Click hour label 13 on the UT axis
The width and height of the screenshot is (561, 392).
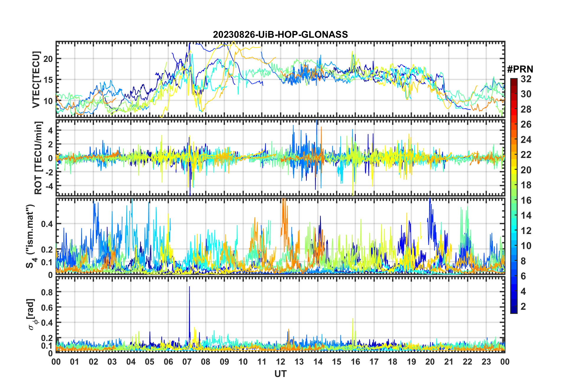point(299,362)
